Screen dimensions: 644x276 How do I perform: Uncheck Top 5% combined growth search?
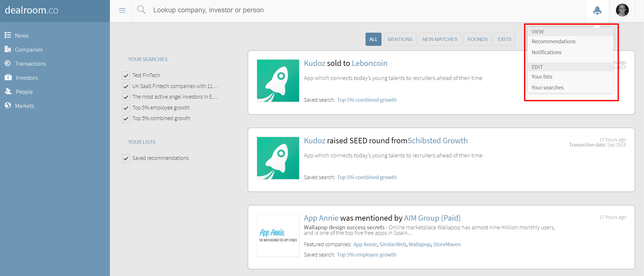[x=126, y=119]
